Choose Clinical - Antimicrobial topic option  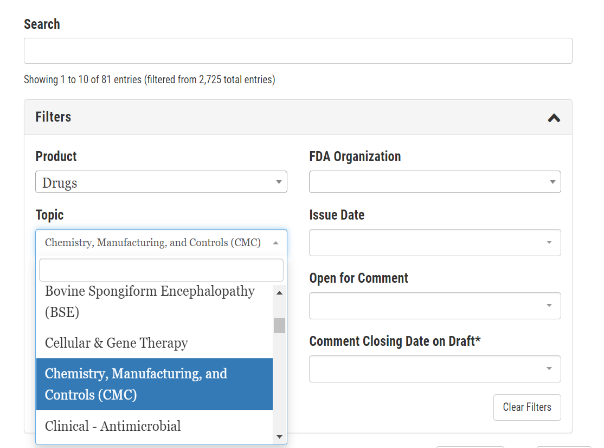[x=154, y=426]
